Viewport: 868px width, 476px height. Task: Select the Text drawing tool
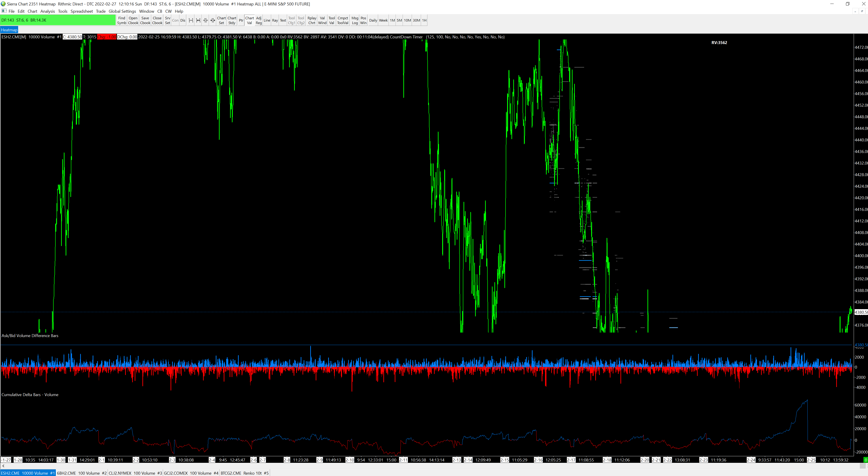click(x=283, y=20)
